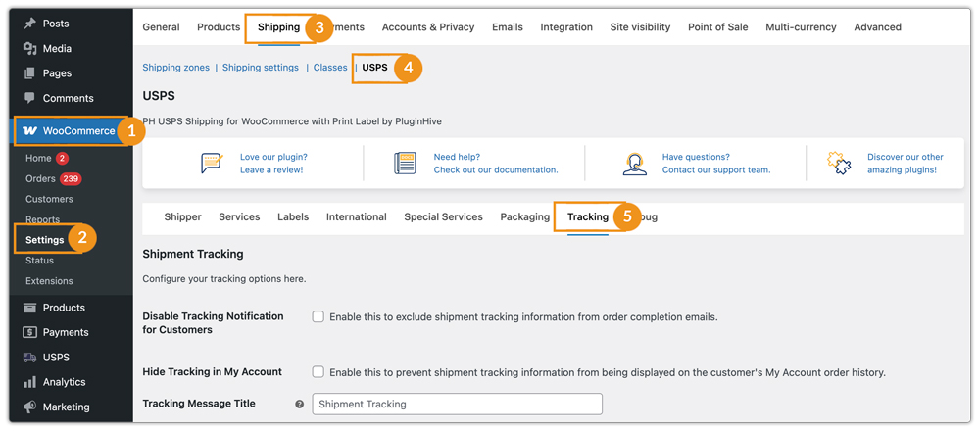Open the Point of Sale tab
Screen dimensions: 980x431
(x=718, y=26)
